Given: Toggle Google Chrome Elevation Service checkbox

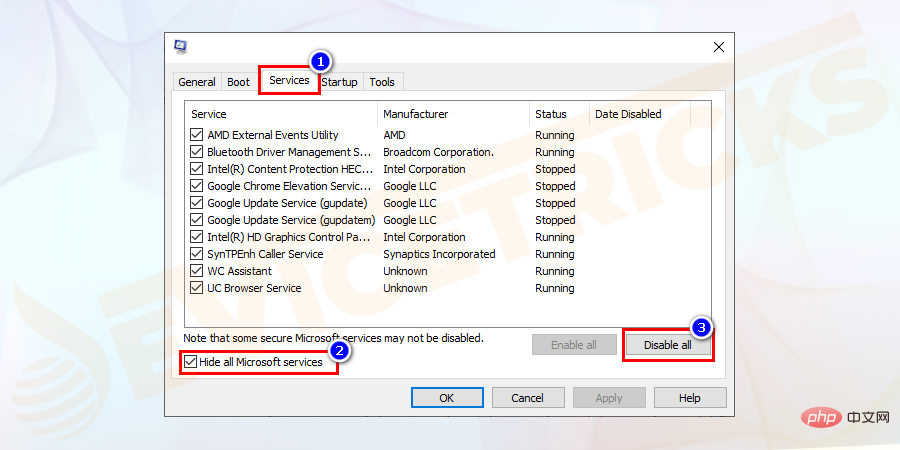Looking at the screenshot, I should tap(197, 186).
